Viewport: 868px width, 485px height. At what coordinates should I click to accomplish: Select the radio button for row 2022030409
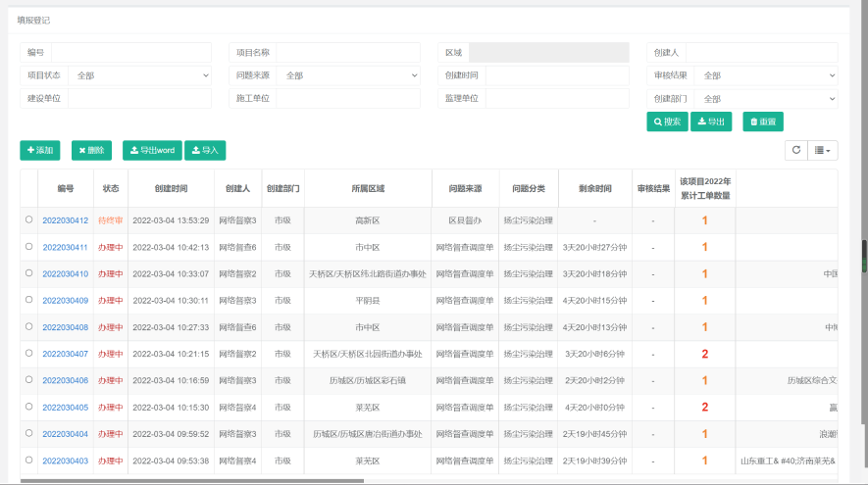tap(29, 300)
